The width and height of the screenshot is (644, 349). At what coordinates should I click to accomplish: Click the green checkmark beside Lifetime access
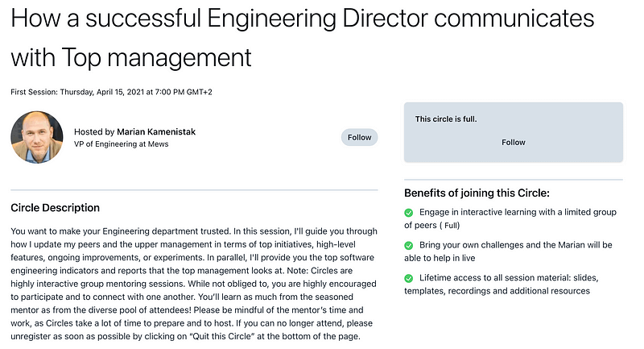tap(409, 278)
